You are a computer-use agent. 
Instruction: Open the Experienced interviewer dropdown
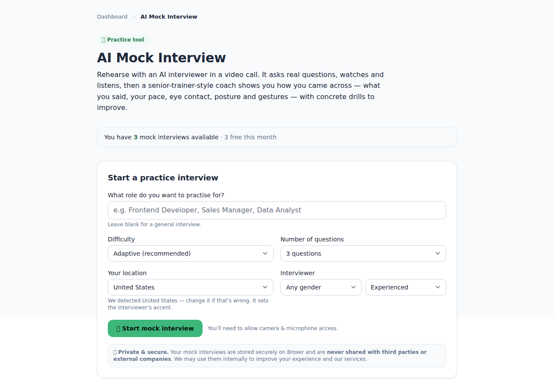[406, 287]
